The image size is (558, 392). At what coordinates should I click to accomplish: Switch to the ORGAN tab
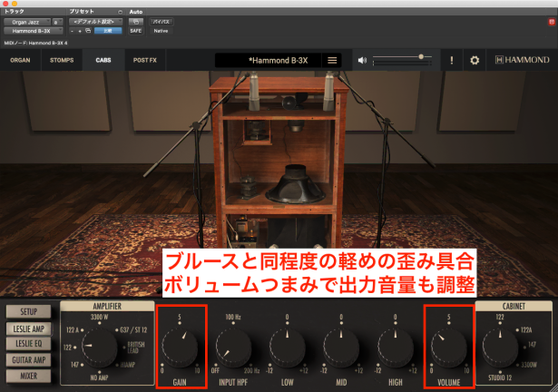[x=19, y=61]
